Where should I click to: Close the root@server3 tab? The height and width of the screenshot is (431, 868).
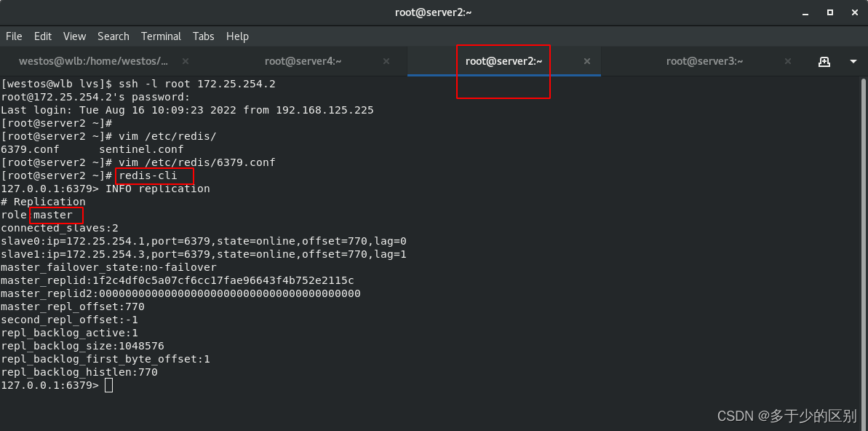pyautogui.click(x=788, y=61)
